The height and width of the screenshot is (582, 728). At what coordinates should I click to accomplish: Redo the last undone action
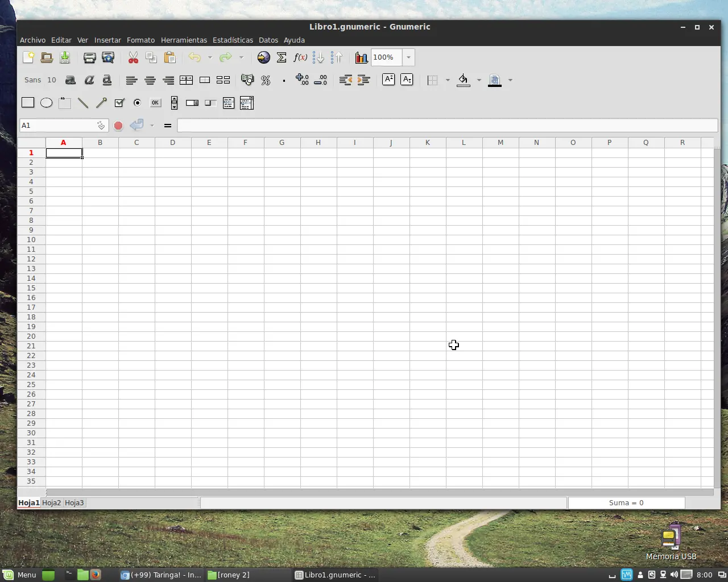(x=226, y=57)
